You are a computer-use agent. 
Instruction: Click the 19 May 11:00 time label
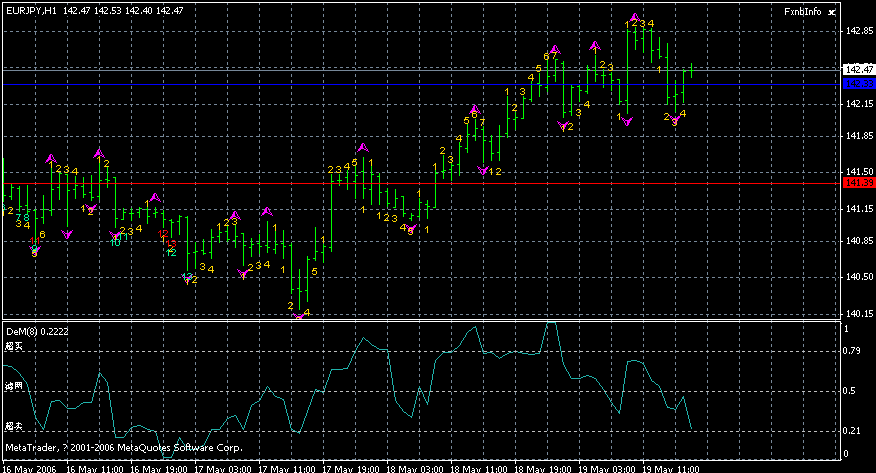(x=671, y=469)
